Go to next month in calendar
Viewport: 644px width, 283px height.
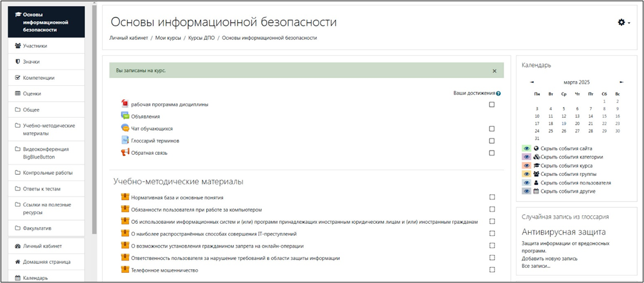click(x=621, y=82)
